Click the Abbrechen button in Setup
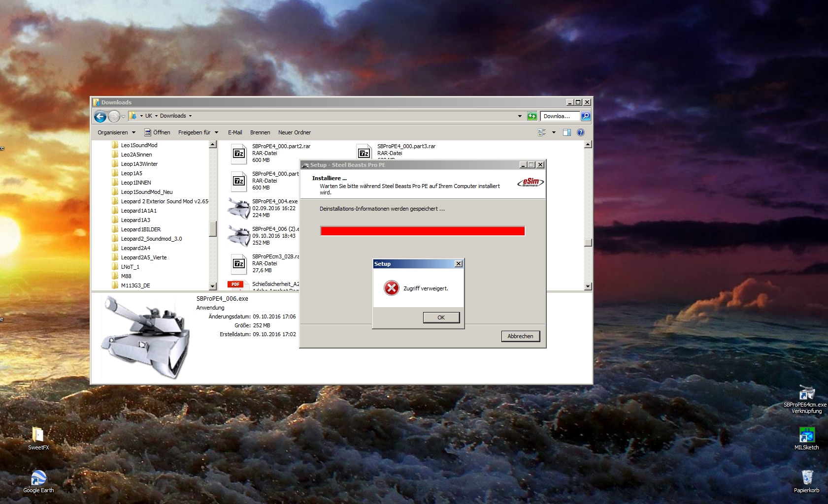Viewport: 828px width, 504px height. [x=520, y=336]
